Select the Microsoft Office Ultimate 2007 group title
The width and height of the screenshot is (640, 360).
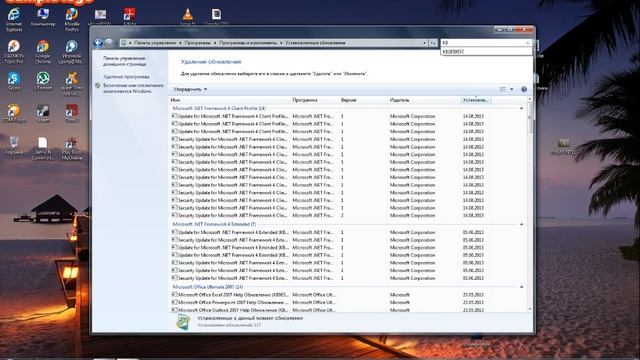208,287
